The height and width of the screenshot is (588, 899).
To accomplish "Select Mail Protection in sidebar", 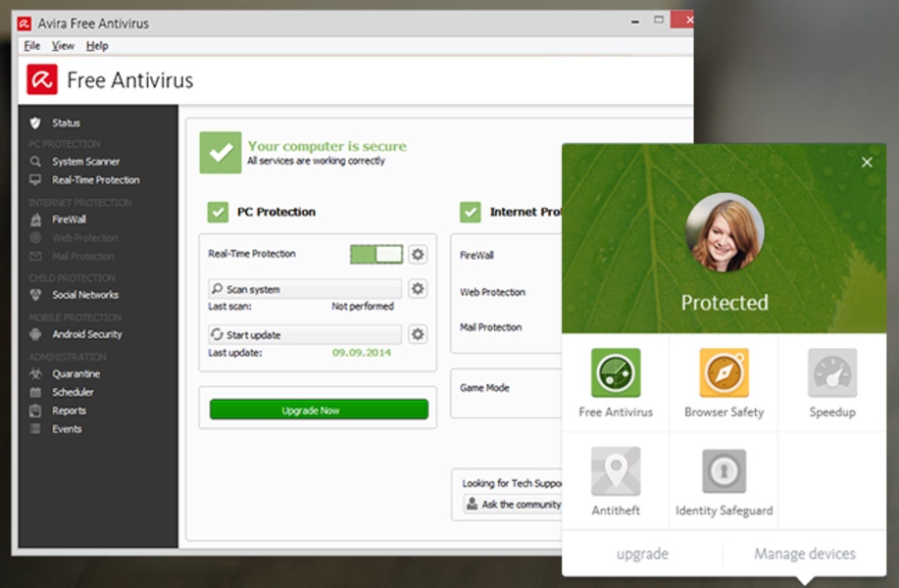I will pyautogui.click(x=83, y=256).
